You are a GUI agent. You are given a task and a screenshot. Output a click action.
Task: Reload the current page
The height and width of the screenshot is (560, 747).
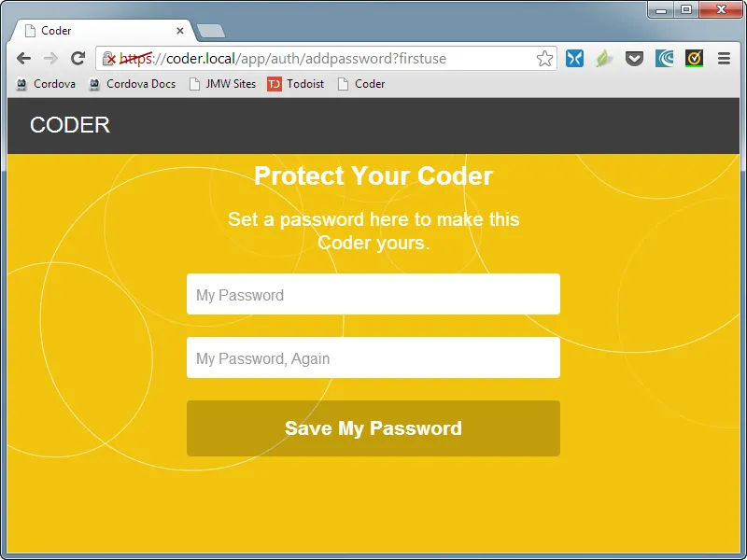[x=78, y=59]
